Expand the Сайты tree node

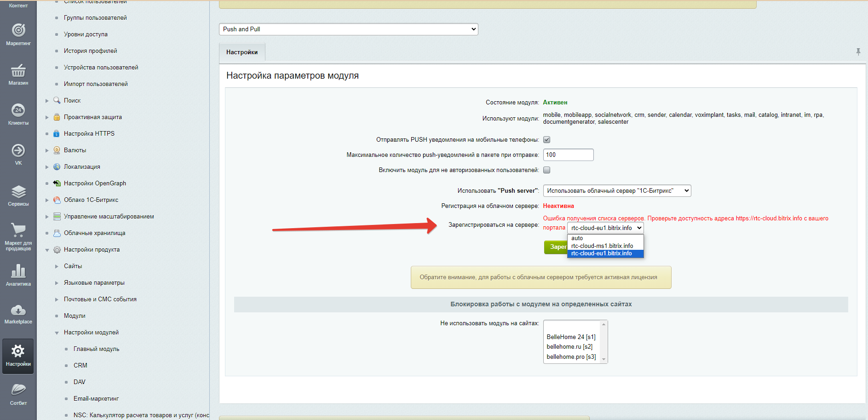coord(57,266)
